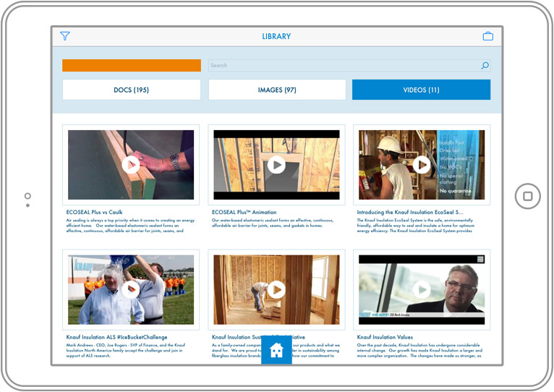Open the Knauf Insulation Values title
554x392 pixels.
pos(385,337)
